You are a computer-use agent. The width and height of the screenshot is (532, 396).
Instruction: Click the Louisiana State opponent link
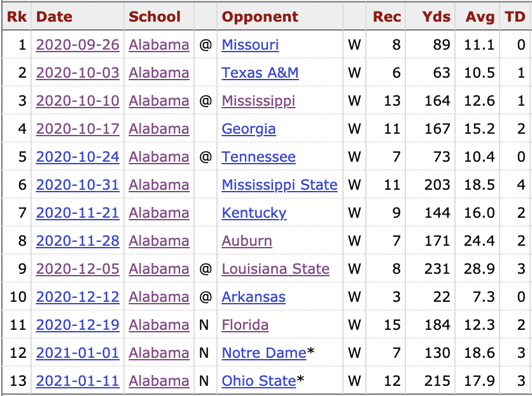pos(276,269)
